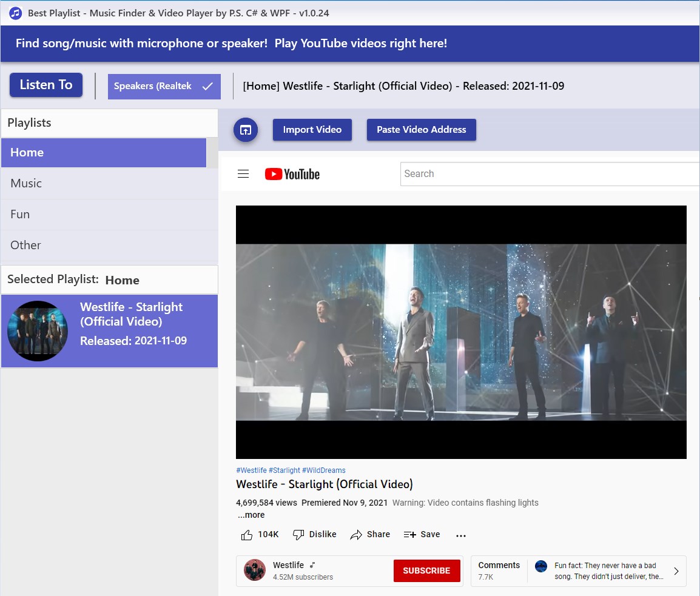Click the red SUBSCRIBE button
Viewport: 700px width, 596px height.
coord(426,571)
